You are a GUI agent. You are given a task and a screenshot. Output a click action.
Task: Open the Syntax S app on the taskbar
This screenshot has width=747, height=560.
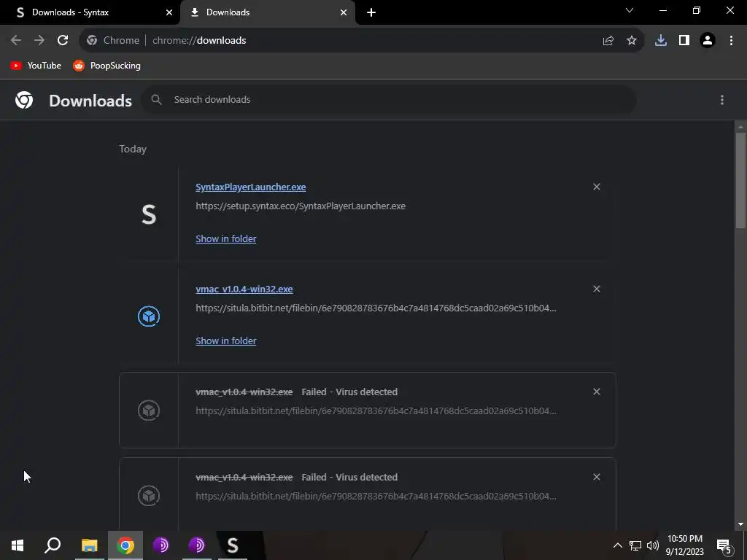(233, 545)
